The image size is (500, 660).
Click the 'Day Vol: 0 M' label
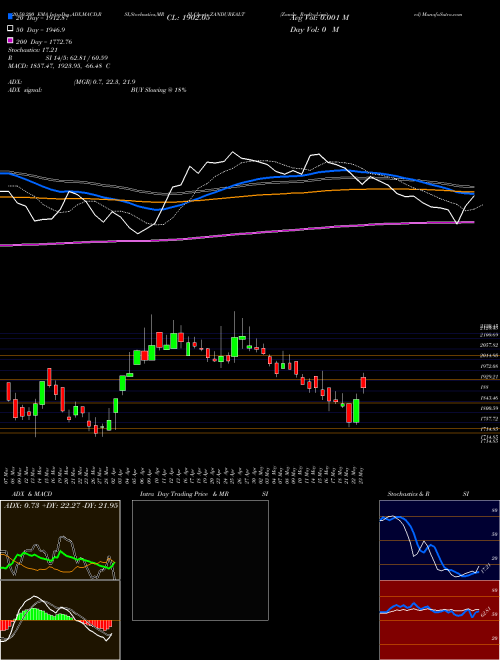314,29
